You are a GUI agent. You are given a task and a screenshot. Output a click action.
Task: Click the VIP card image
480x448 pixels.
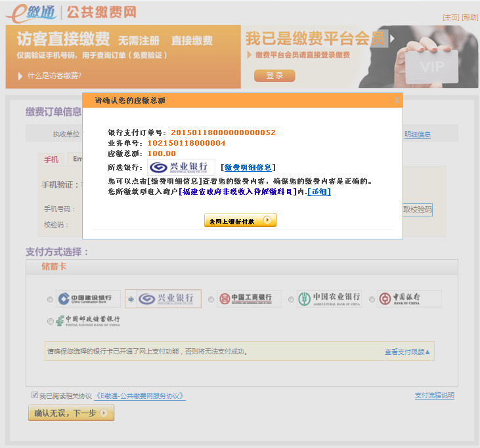(432, 67)
